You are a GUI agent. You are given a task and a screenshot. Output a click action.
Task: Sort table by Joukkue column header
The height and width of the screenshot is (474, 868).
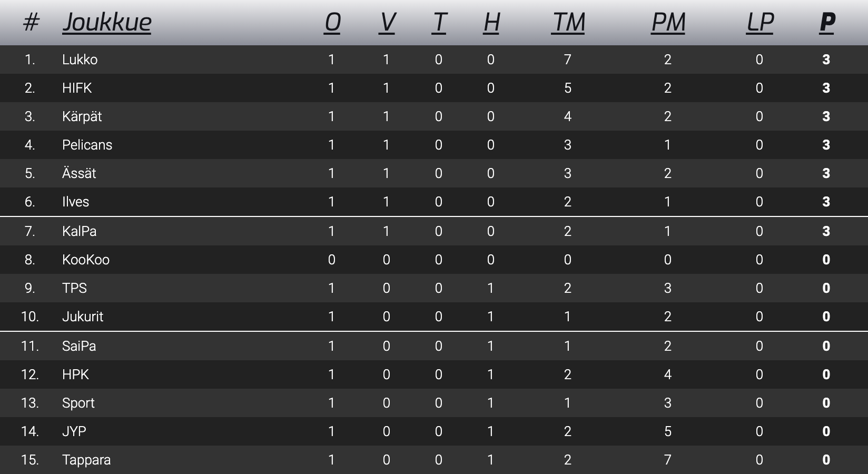point(106,22)
